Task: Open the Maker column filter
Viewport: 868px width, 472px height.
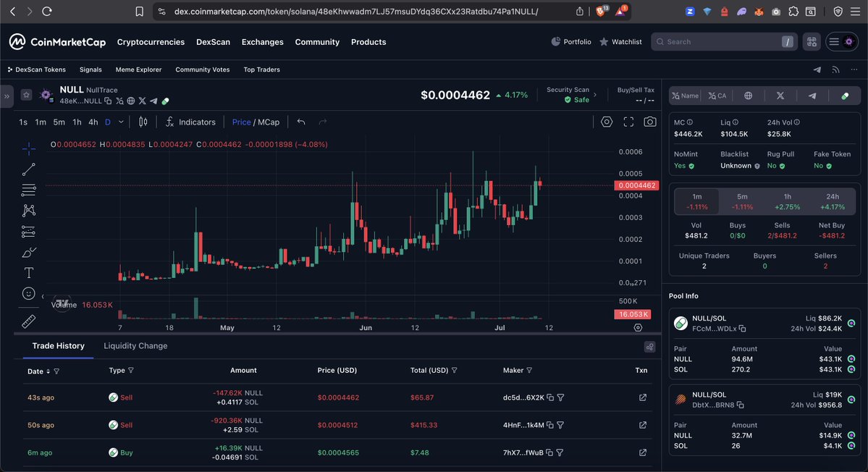Action: 529,370
